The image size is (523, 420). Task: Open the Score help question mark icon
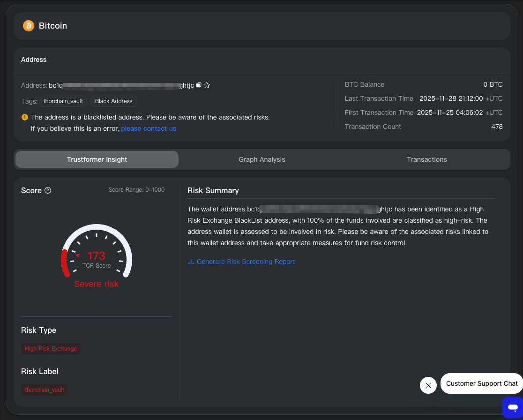[47, 190]
